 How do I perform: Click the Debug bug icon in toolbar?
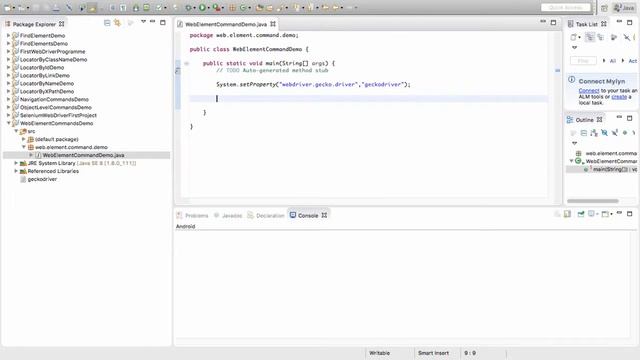click(188, 7)
